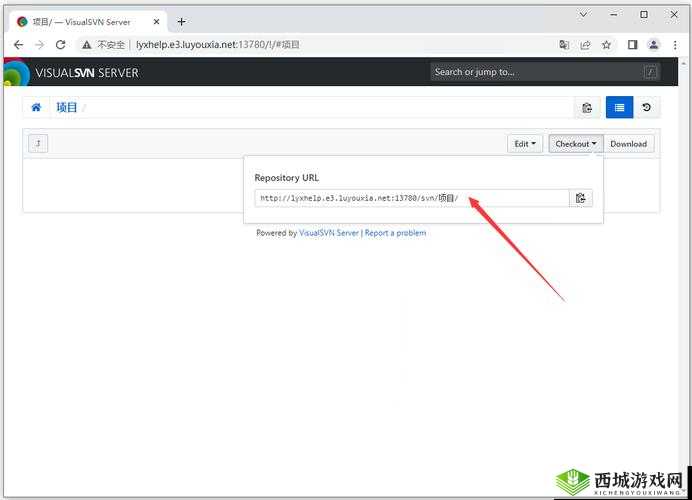Click the Download button
The image size is (692, 500).
tap(629, 144)
